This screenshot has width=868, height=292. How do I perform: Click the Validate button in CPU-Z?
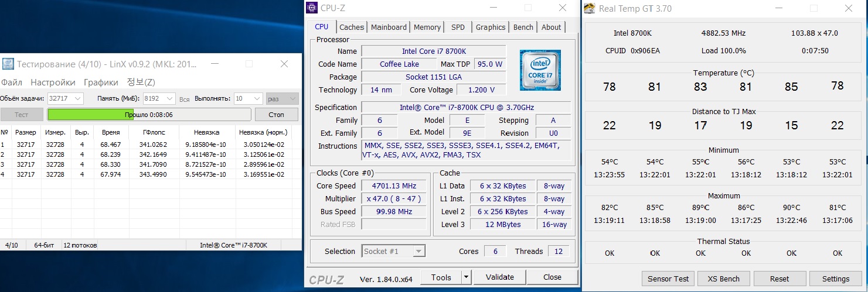(x=500, y=277)
